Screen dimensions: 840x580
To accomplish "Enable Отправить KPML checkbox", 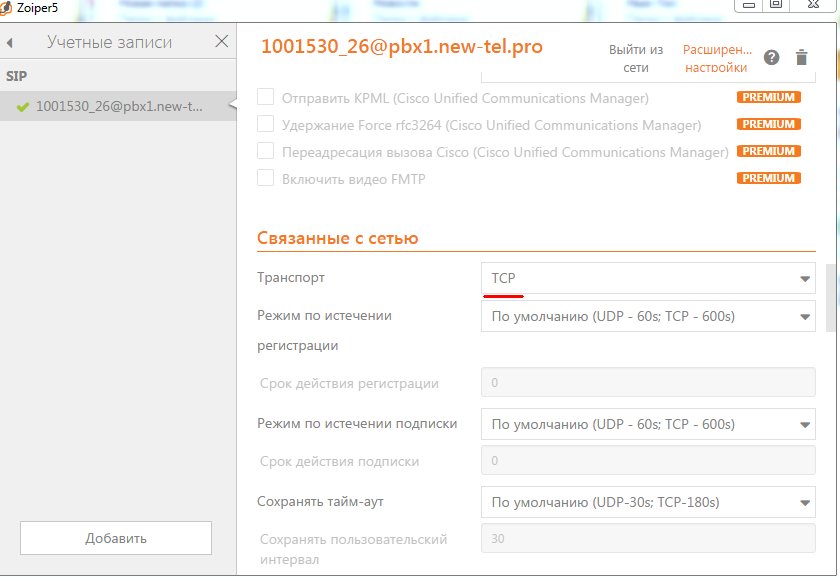I will click(266, 98).
